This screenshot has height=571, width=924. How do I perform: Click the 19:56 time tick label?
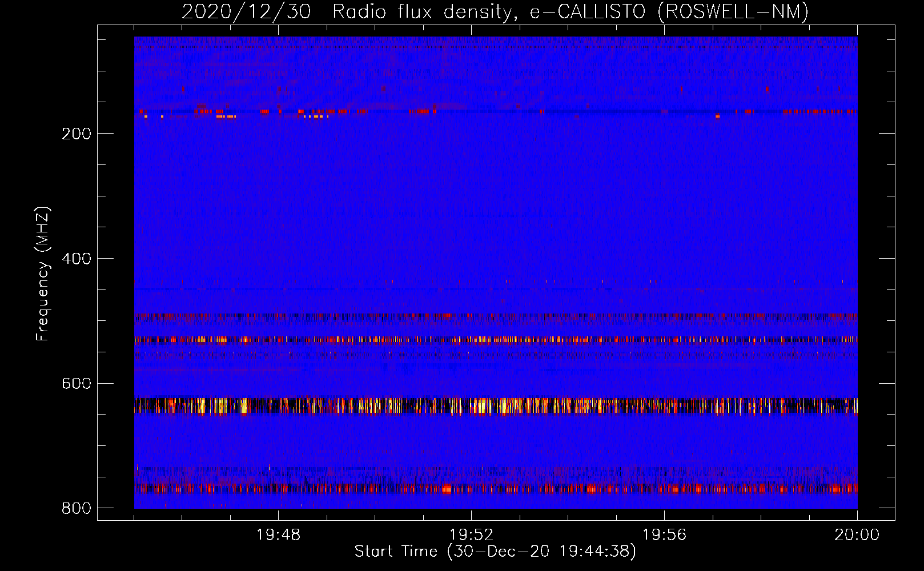pos(664,535)
